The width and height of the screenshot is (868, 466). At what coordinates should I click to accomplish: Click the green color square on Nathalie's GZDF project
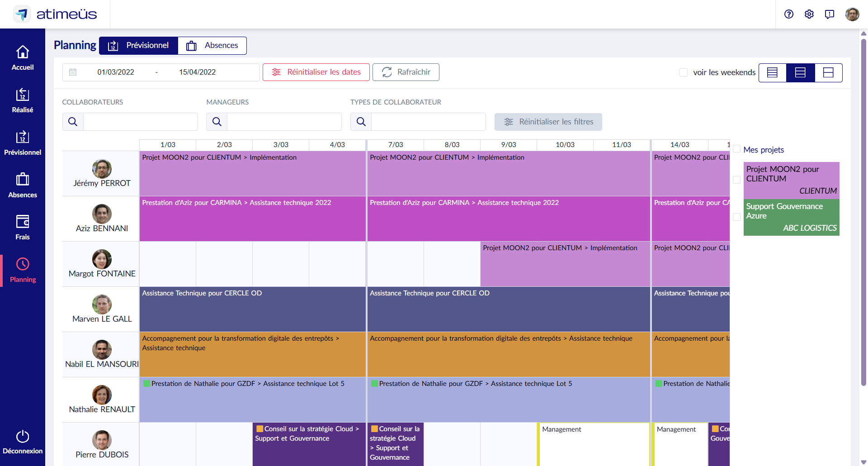point(146,383)
